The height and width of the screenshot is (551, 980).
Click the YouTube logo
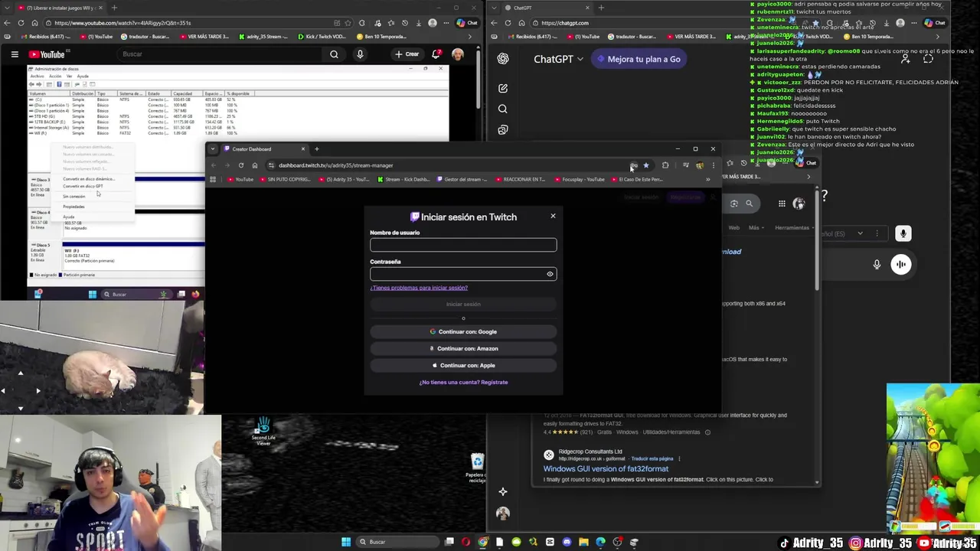tap(47, 54)
